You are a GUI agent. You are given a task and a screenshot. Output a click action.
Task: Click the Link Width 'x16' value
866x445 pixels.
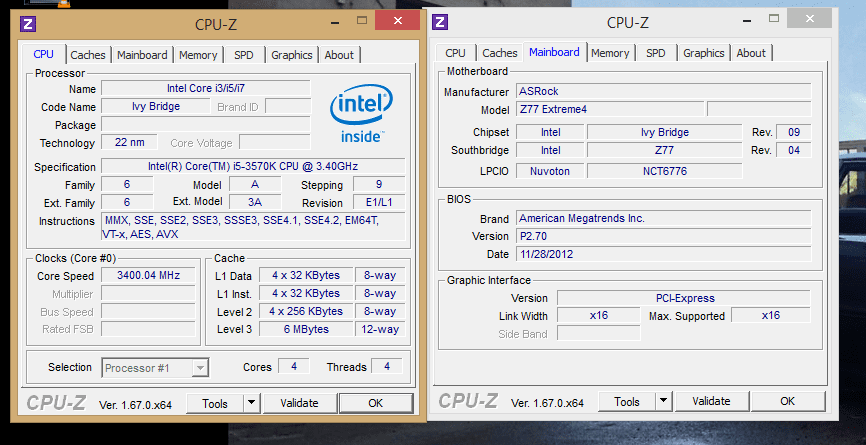(x=599, y=315)
